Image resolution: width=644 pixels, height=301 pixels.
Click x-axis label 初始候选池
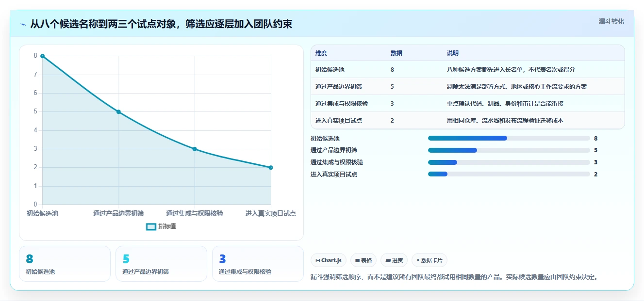42,213
